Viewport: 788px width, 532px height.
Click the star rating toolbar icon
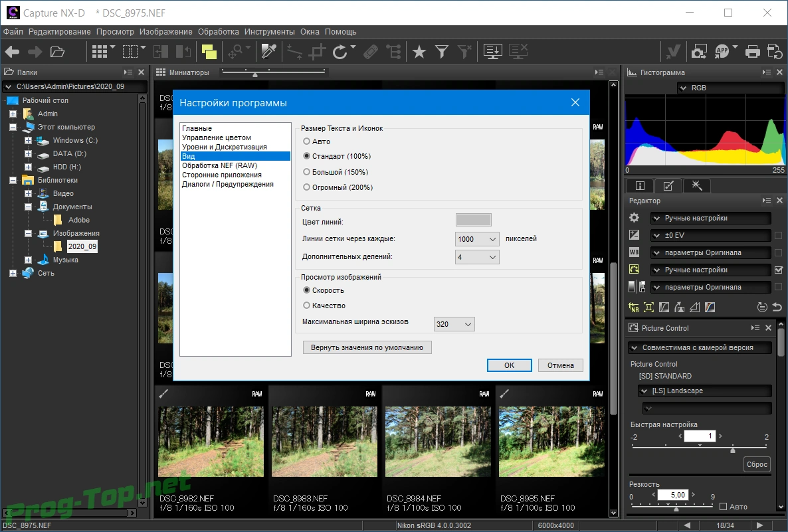(x=419, y=52)
